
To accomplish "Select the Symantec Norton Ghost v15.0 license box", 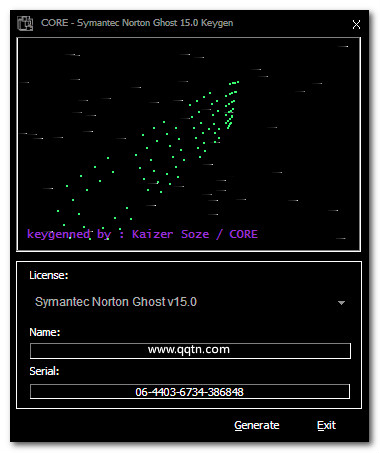I will 190,302.
